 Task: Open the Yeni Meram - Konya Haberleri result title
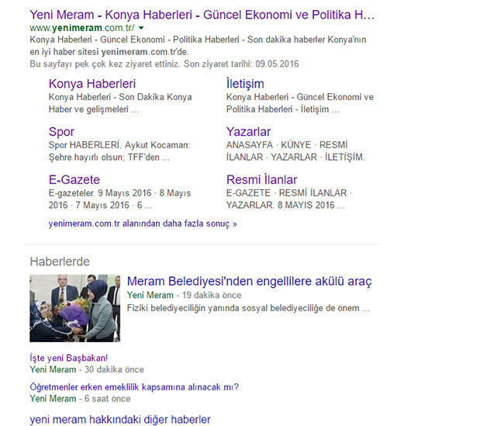202,15
